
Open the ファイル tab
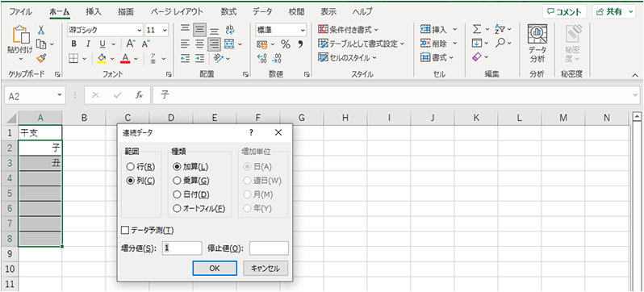click(20, 11)
